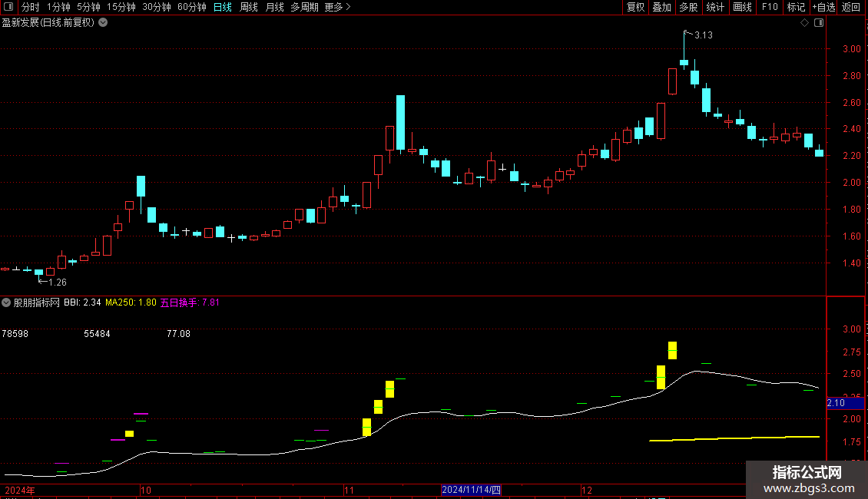The width and height of the screenshot is (868, 499).
Task: Click the MA250: 1.80 label
Action: pyautogui.click(x=131, y=302)
